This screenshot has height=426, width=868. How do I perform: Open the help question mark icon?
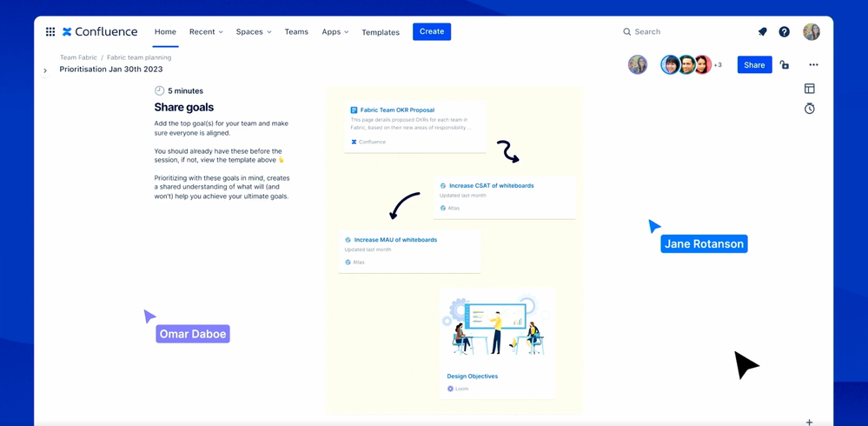[785, 32]
